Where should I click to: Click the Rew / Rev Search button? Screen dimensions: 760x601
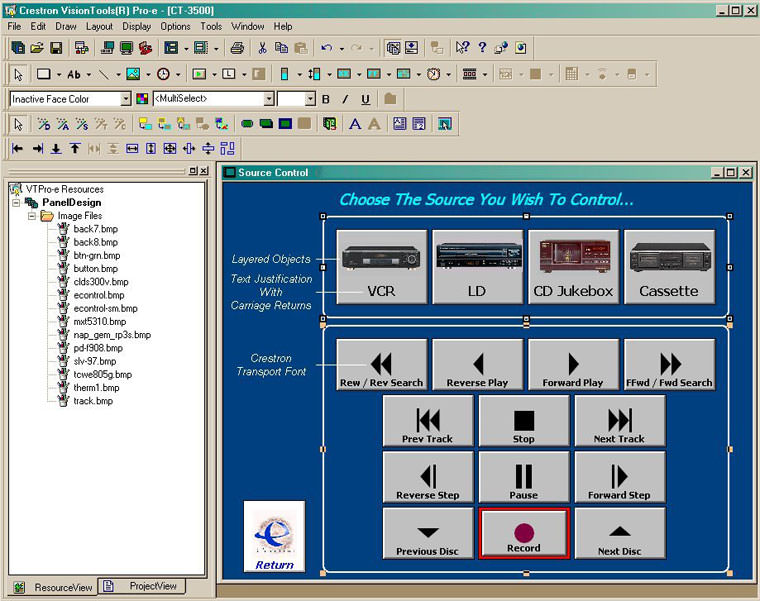click(381, 364)
